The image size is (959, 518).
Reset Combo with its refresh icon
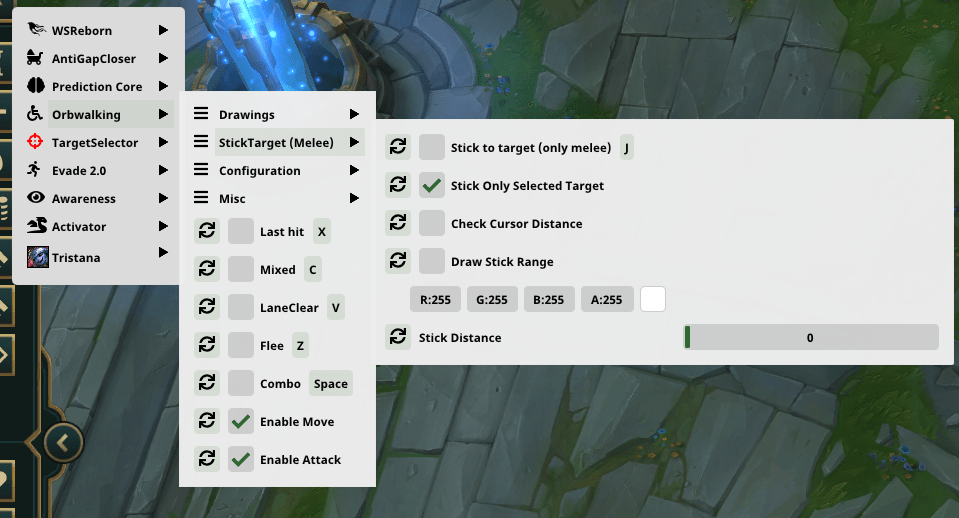click(x=207, y=382)
